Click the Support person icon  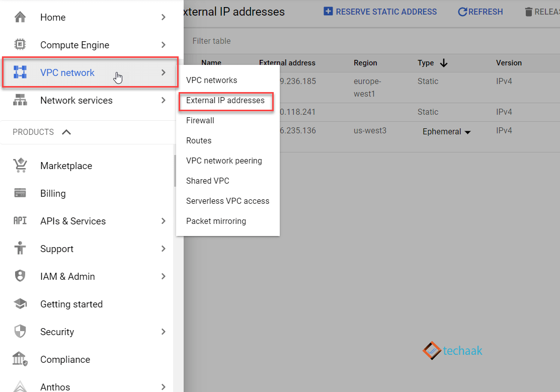20,248
